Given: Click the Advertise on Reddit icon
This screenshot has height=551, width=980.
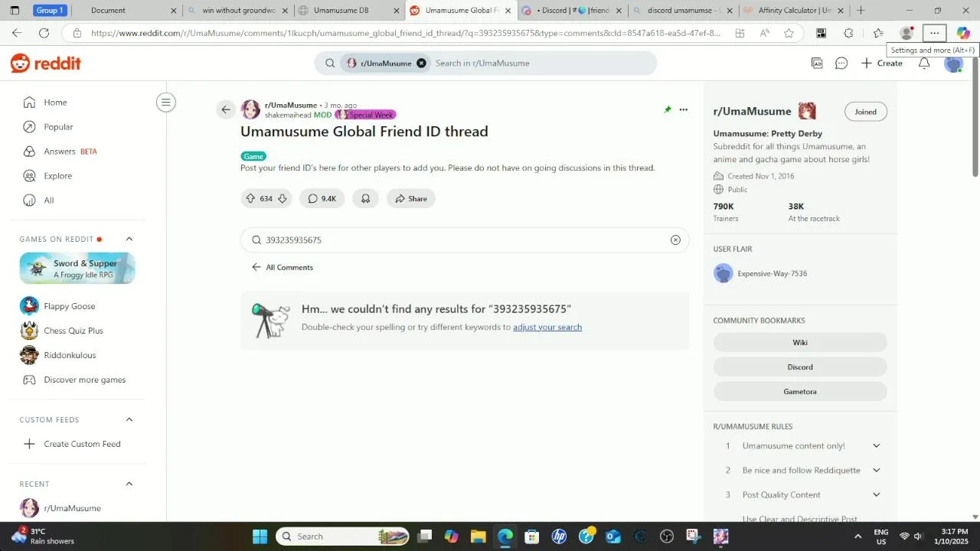Looking at the screenshot, I should point(817,64).
